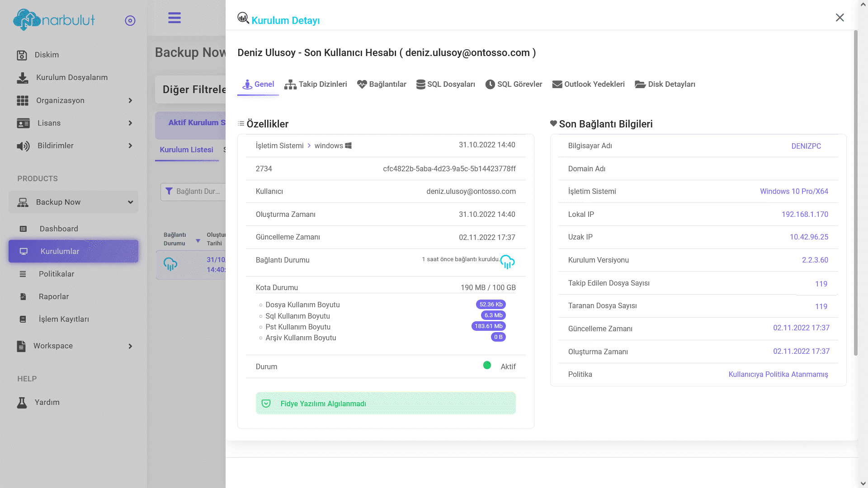Click the Yardım flask icon
This screenshot has width=868, height=488.
coord(22,403)
